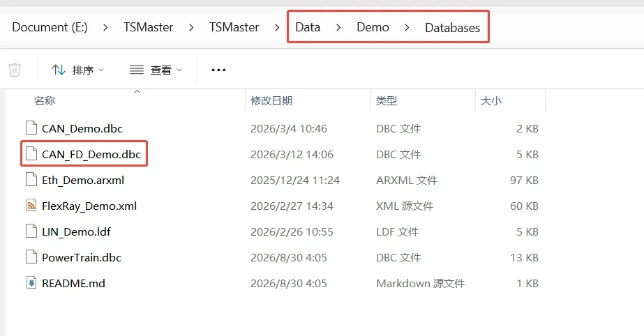Click the 60 KB size value
The width and height of the screenshot is (644, 336).
click(524, 206)
